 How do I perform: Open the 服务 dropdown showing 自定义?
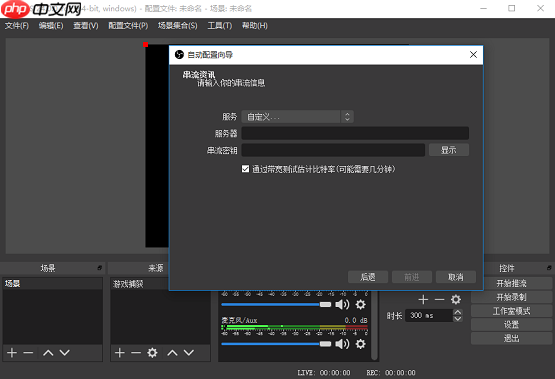point(297,117)
